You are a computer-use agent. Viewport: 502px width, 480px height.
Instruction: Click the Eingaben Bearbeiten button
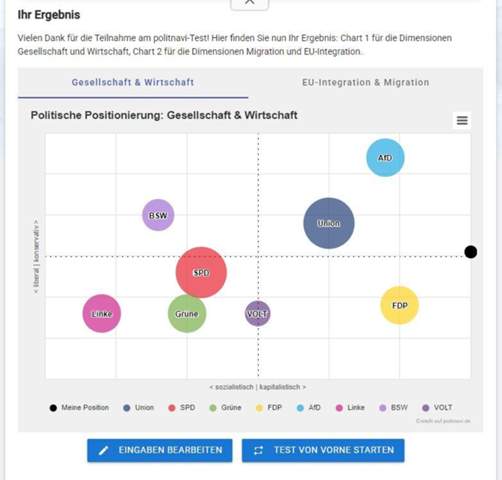pyautogui.click(x=160, y=451)
